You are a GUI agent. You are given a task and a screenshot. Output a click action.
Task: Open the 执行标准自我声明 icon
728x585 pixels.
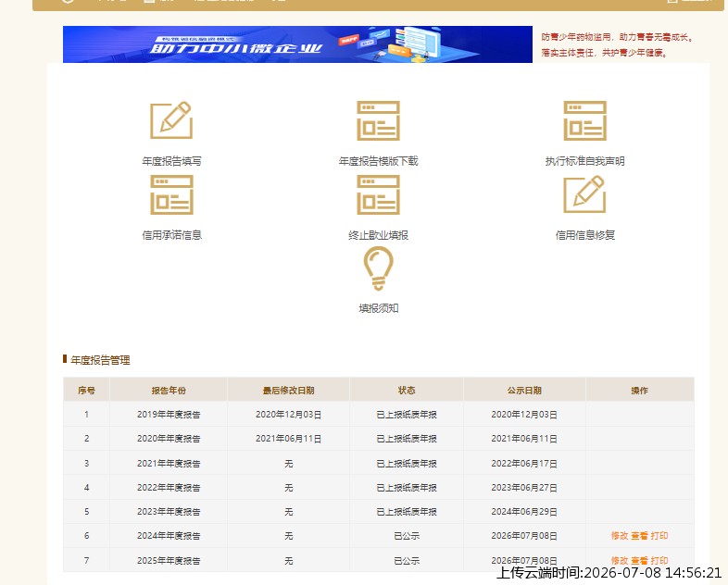pyautogui.click(x=584, y=120)
